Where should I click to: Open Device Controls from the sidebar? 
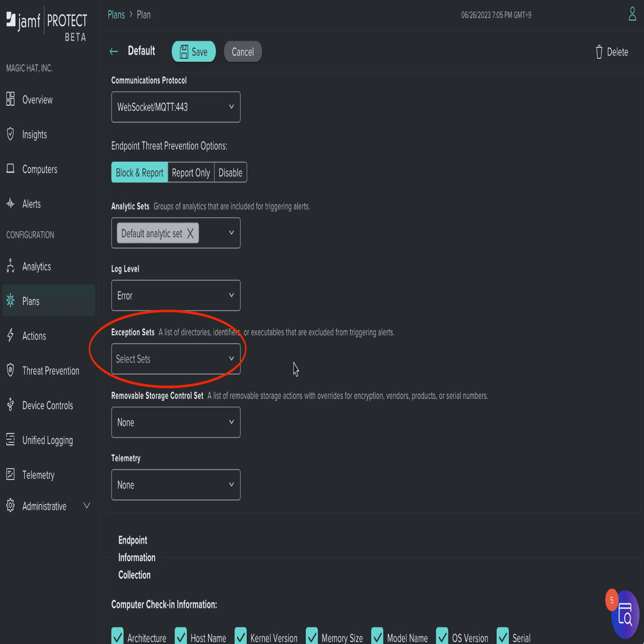(x=10, y=405)
